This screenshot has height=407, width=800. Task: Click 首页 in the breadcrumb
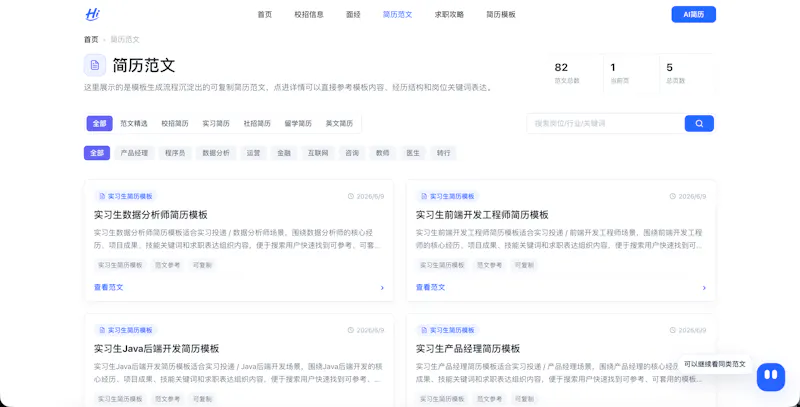[91, 39]
